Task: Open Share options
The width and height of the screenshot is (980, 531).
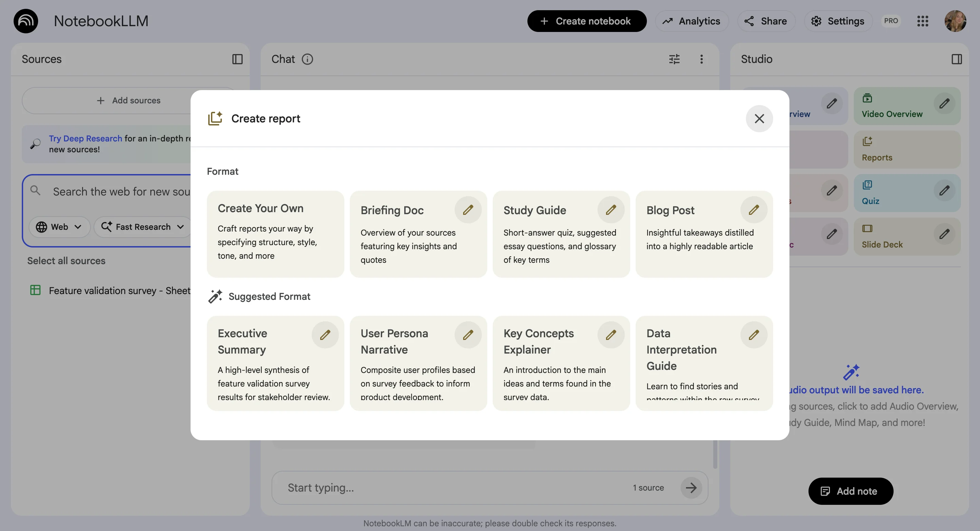Action: (x=766, y=21)
